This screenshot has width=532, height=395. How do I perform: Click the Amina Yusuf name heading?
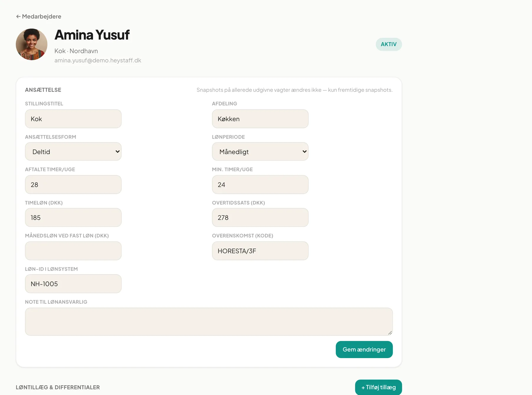pos(92,35)
